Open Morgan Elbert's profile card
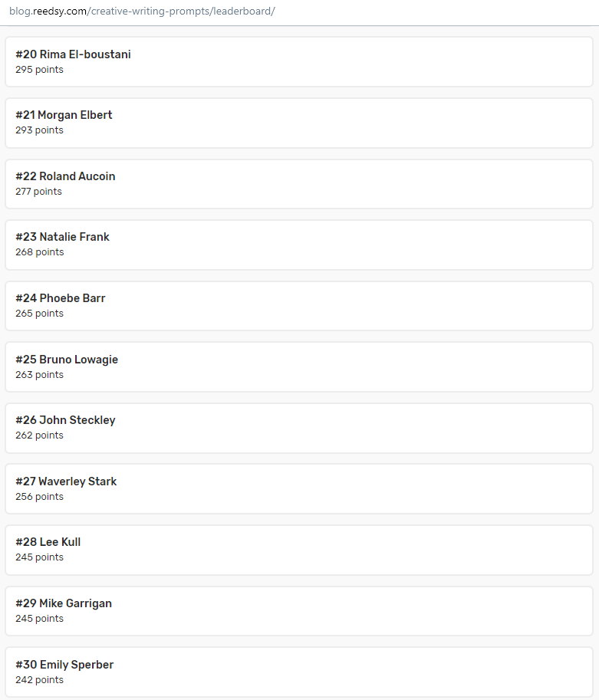Image resolution: width=599 pixels, height=700 pixels. 299,123
